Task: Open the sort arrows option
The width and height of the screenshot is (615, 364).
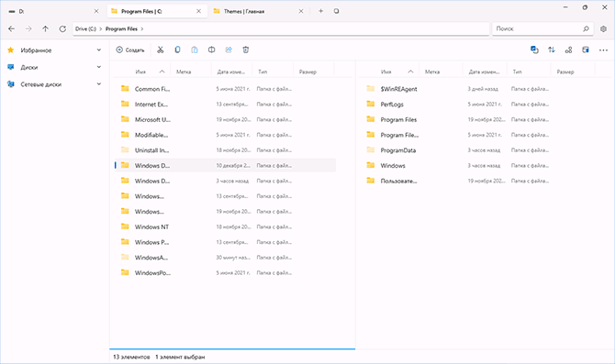Action: (552, 50)
